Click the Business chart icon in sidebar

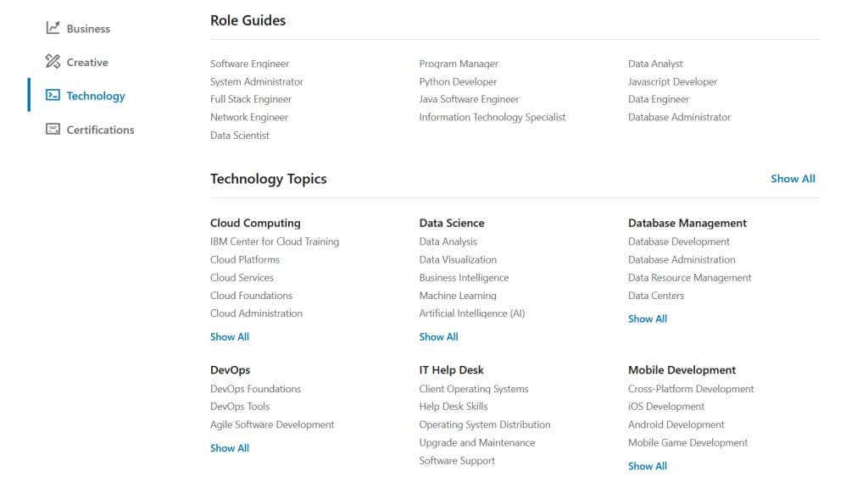(x=53, y=28)
